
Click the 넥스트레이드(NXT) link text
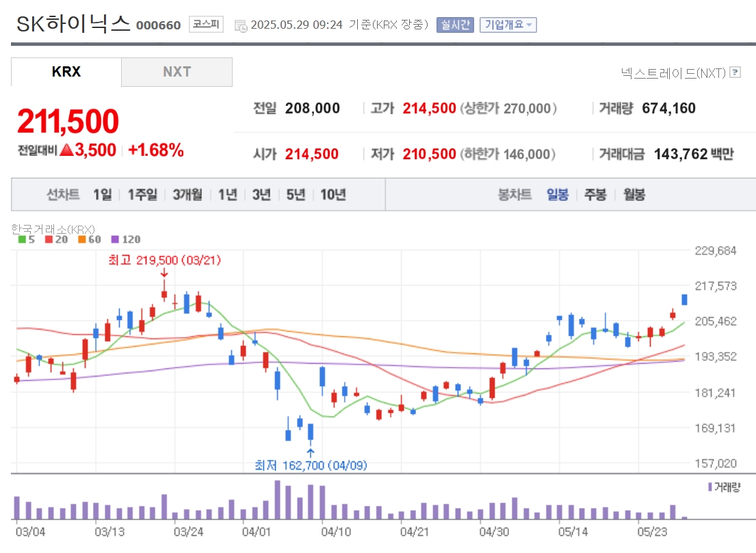click(673, 72)
